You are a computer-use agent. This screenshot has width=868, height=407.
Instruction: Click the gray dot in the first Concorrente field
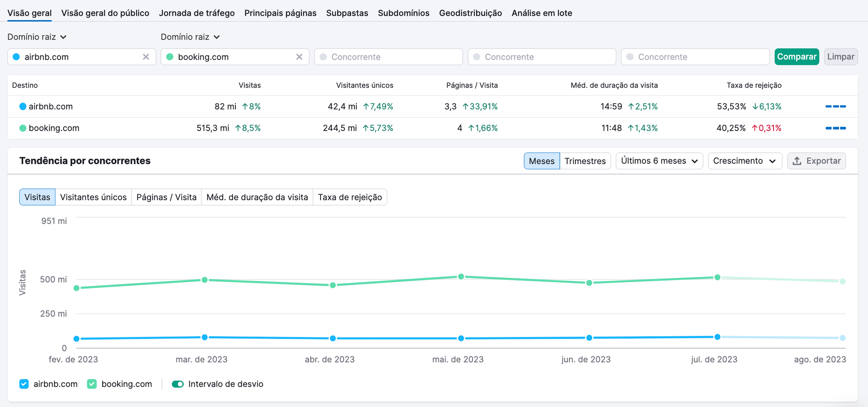coord(322,56)
